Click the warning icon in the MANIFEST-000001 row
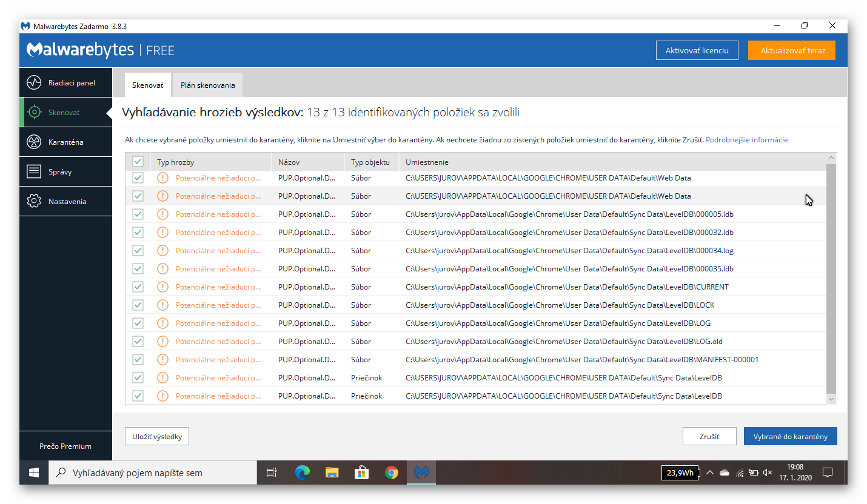This screenshot has width=867, height=504. [162, 359]
